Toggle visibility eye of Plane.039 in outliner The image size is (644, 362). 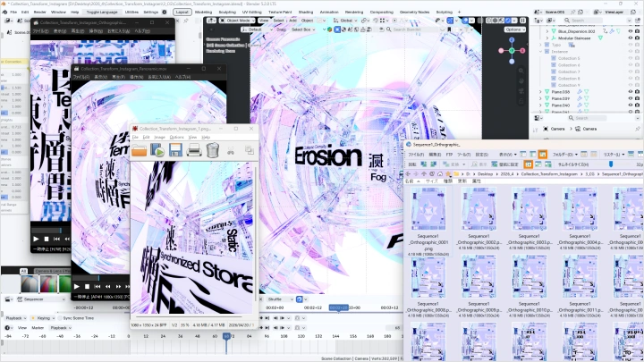point(631,98)
